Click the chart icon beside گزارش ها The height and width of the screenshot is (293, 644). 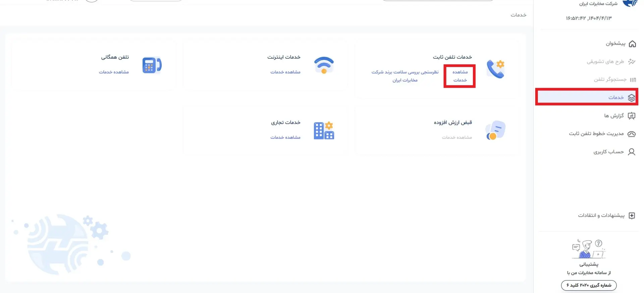click(632, 116)
